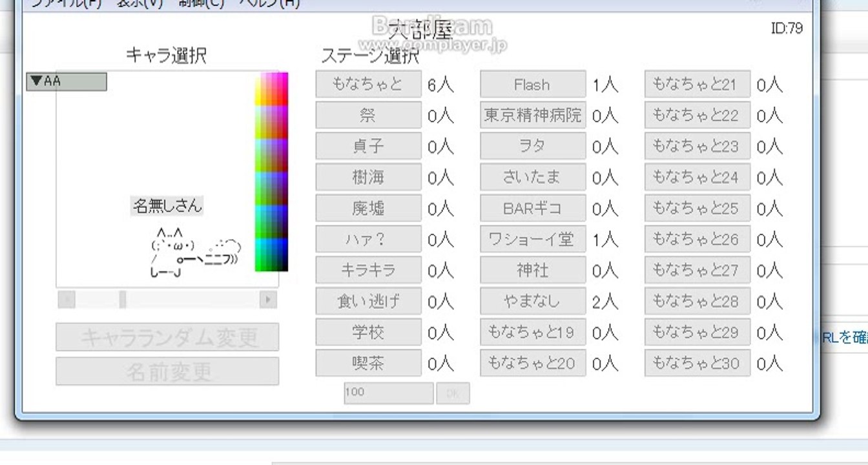This screenshot has width=868, height=465.
Task: Open the ▼AA character dropdown
Action: coord(67,81)
